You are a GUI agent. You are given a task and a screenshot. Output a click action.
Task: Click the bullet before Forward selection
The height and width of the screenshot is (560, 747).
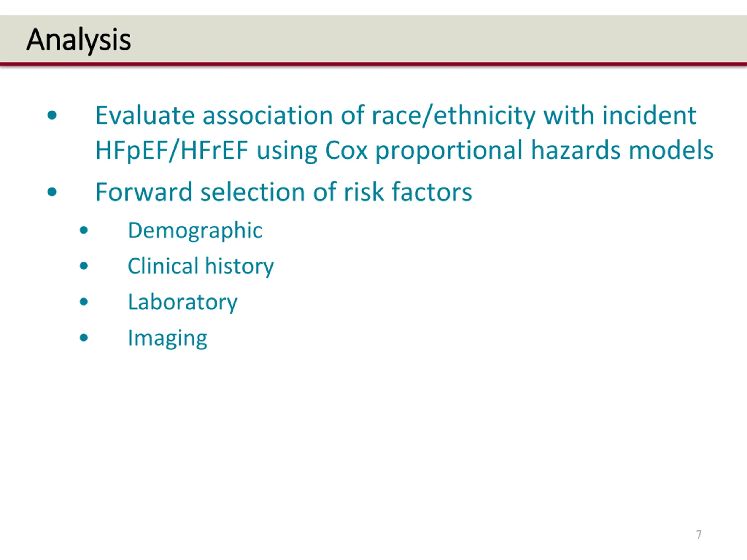tap(52, 192)
